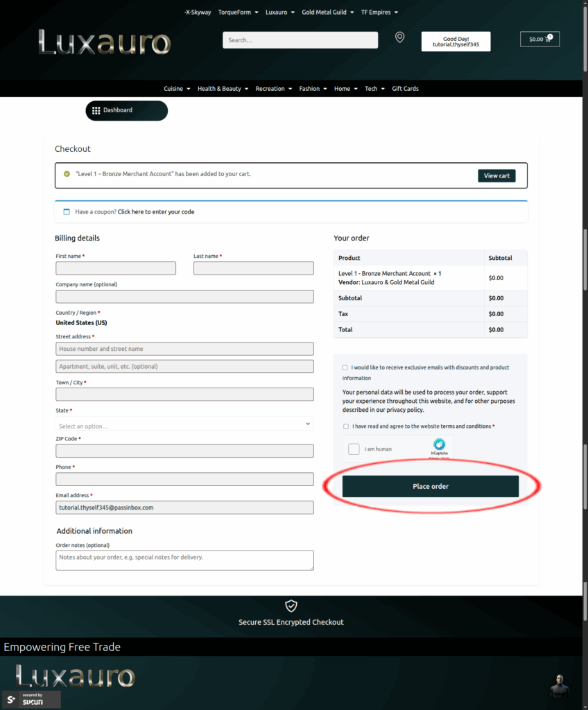Open the State 'Select an option' dropdown
The width and height of the screenshot is (588, 710).
click(184, 424)
